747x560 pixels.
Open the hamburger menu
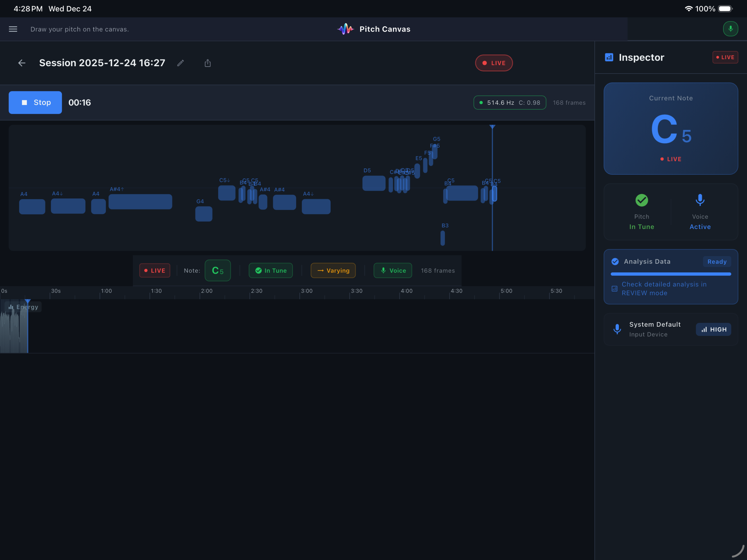coord(13,29)
